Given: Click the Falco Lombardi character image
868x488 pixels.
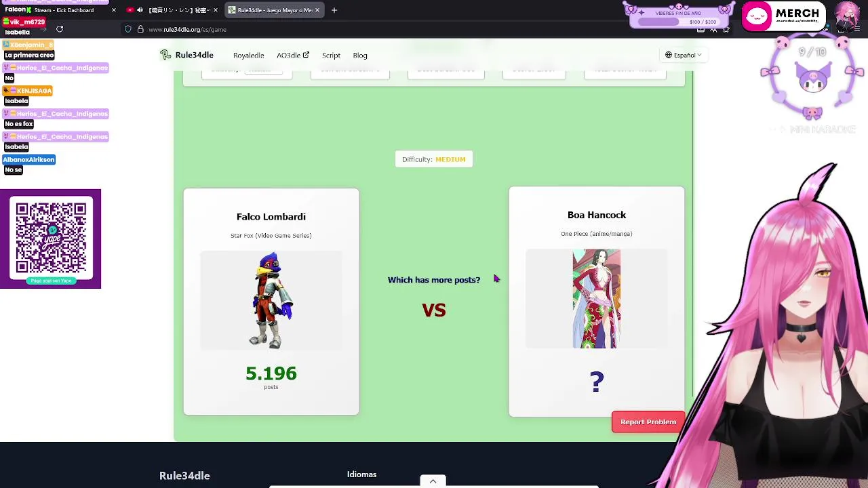Looking at the screenshot, I should pos(271,300).
